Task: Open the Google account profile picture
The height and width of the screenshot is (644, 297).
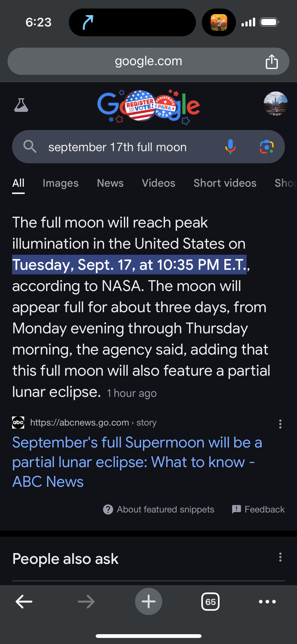Action: [276, 104]
